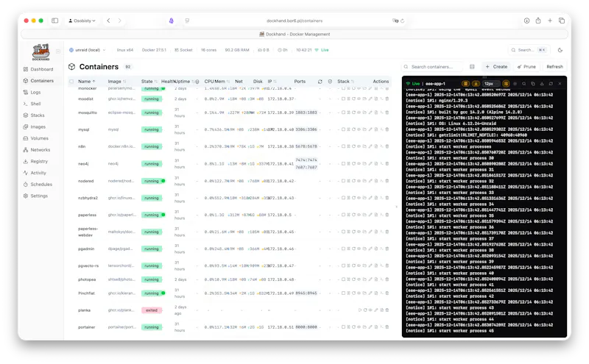Click the Prune button

(526, 67)
